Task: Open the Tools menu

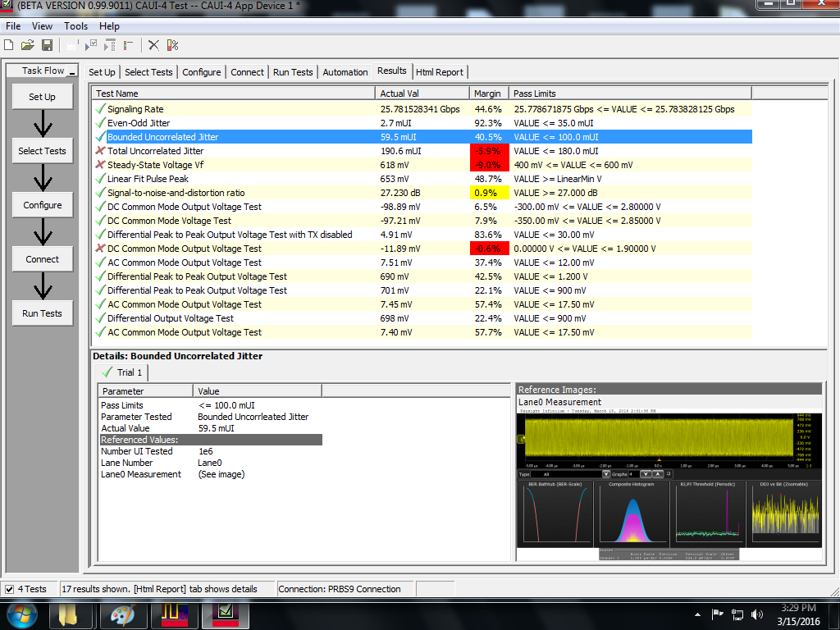Action: tap(75, 25)
